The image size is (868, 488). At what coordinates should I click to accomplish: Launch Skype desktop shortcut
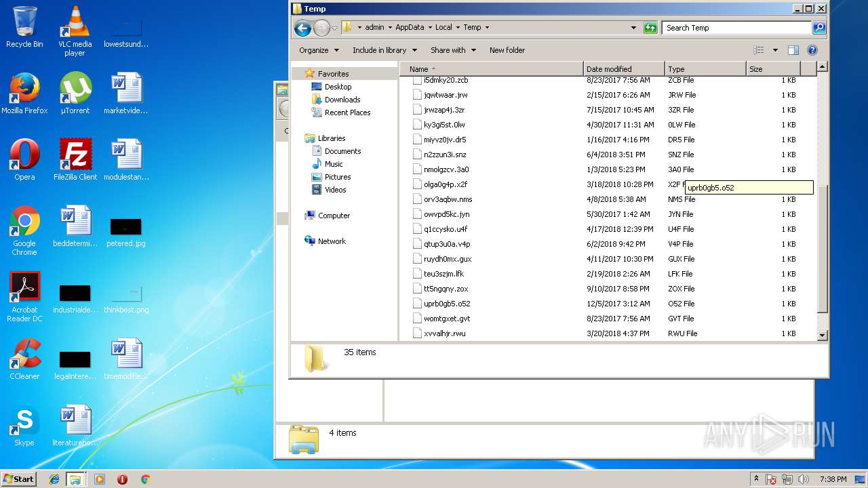point(24,425)
